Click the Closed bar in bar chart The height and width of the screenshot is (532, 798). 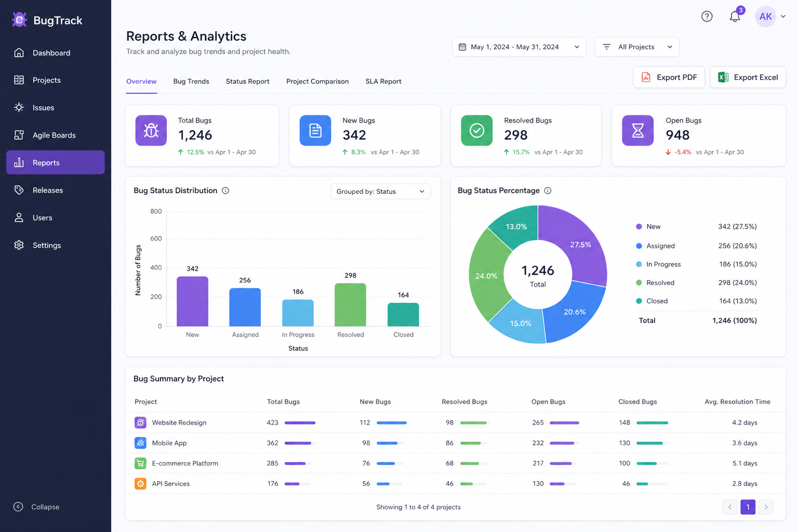(x=403, y=314)
